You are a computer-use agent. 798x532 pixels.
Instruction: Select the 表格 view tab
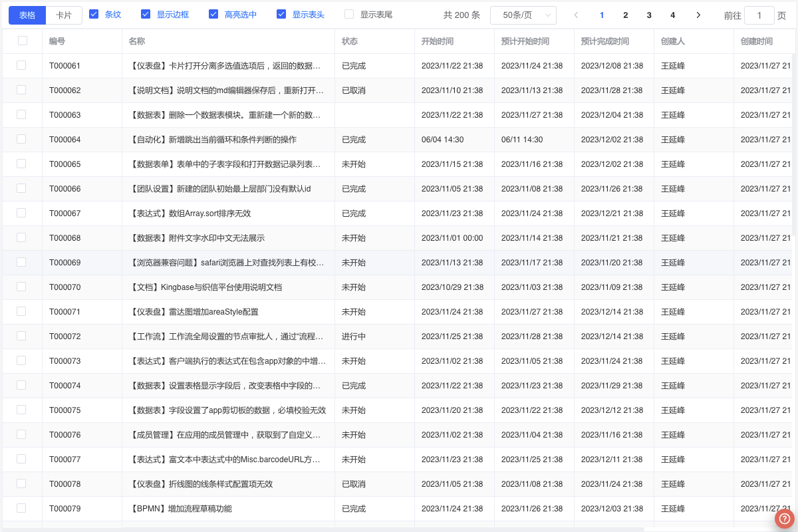(27, 15)
